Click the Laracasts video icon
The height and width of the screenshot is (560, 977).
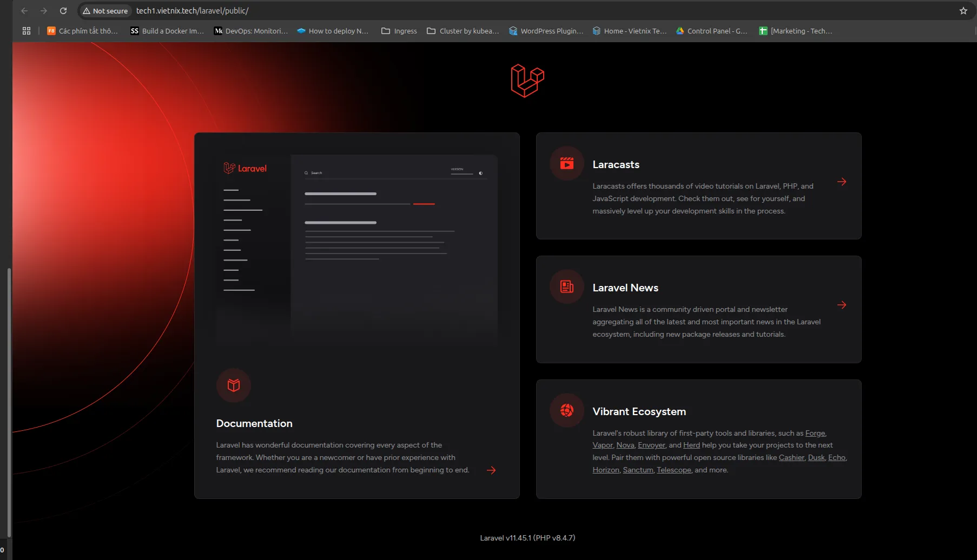[x=566, y=163]
